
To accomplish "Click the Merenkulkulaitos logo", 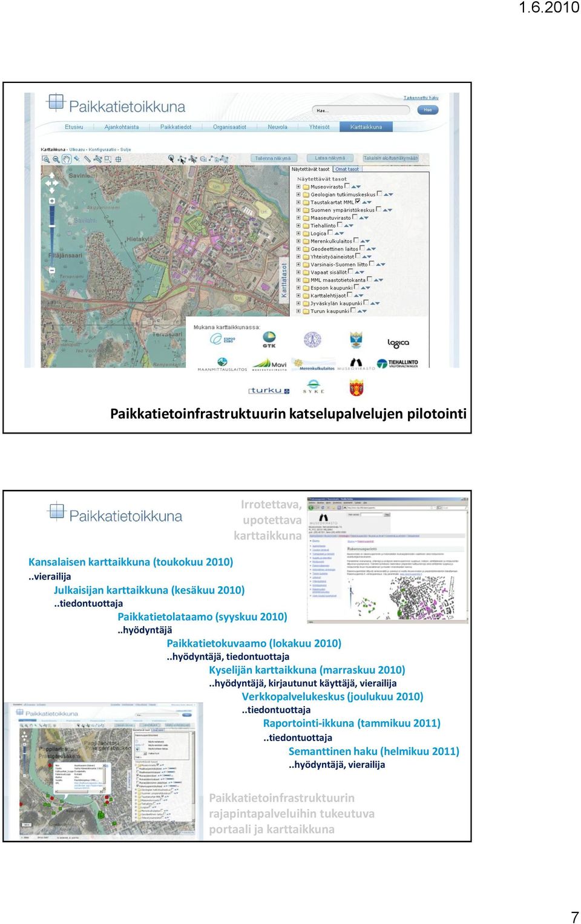I will 313,365.
